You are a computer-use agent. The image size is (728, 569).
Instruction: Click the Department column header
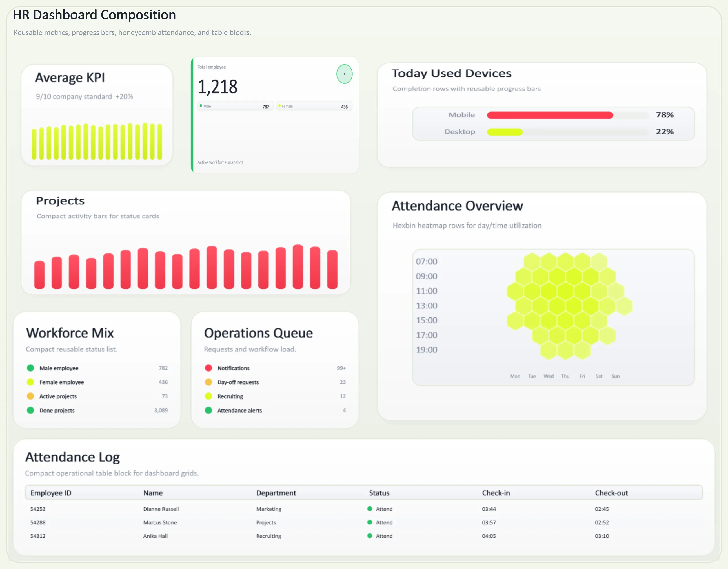pyautogui.click(x=276, y=493)
